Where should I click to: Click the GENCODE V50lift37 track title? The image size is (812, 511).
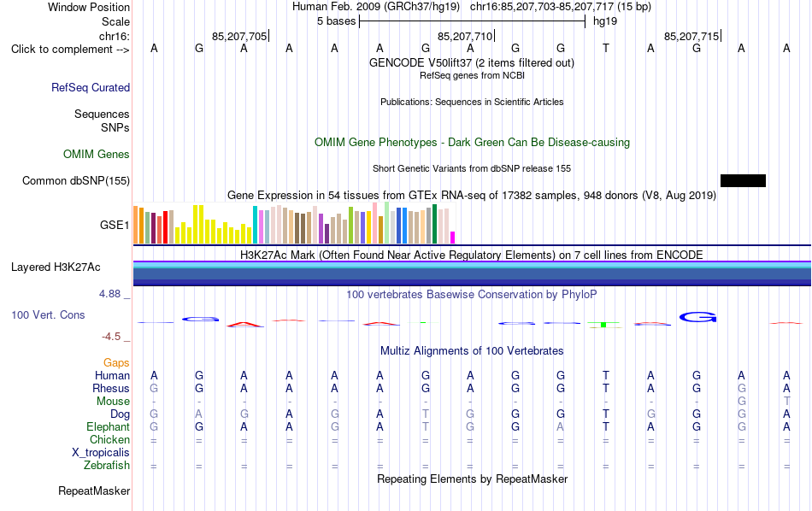click(x=472, y=62)
